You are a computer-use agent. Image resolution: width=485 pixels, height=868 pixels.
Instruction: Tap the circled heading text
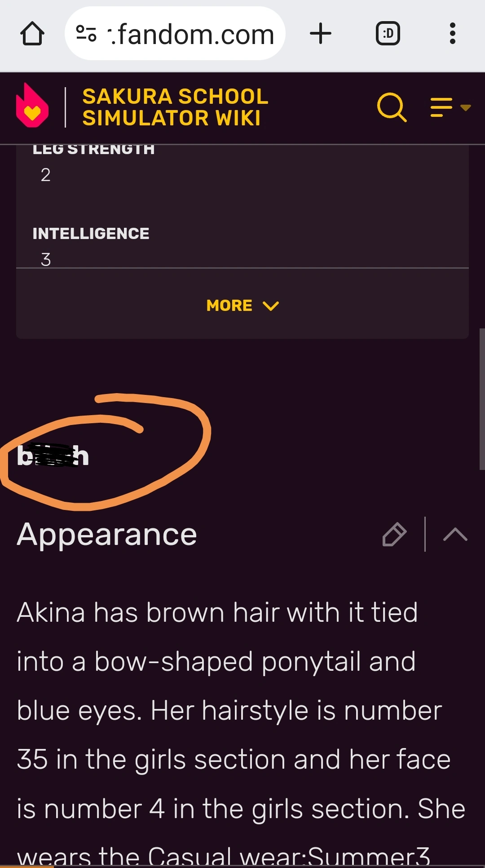(53, 456)
